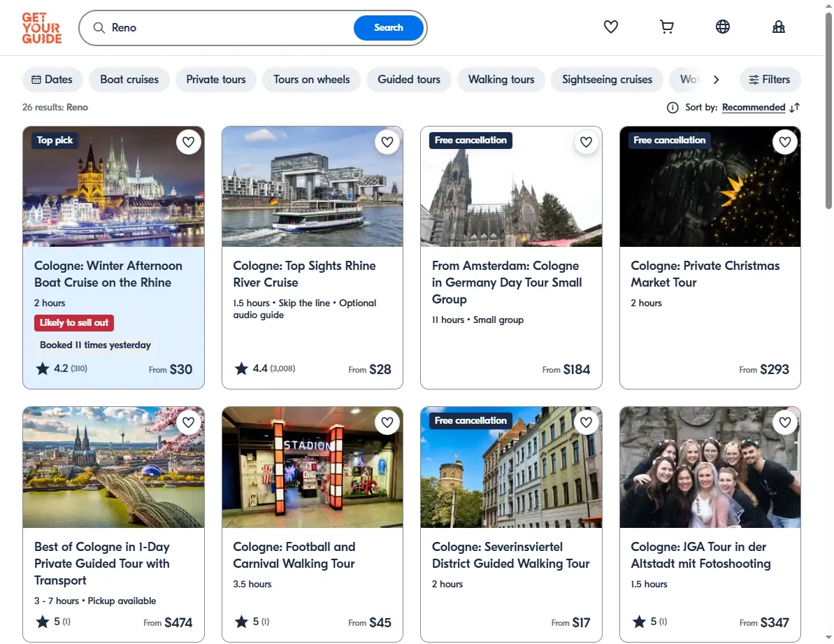Image resolution: width=834 pixels, height=644 pixels.
Task: Select the Boat cruises filter chip
Action: 129,80
